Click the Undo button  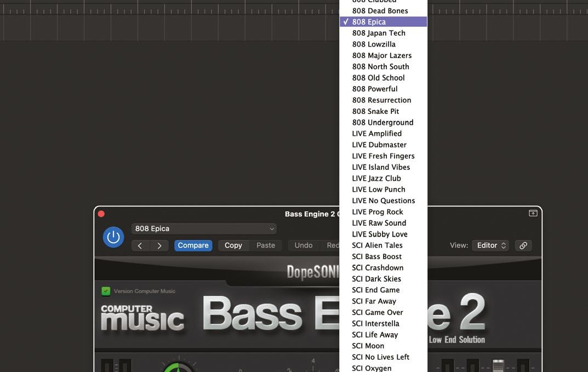click(304, 245)
